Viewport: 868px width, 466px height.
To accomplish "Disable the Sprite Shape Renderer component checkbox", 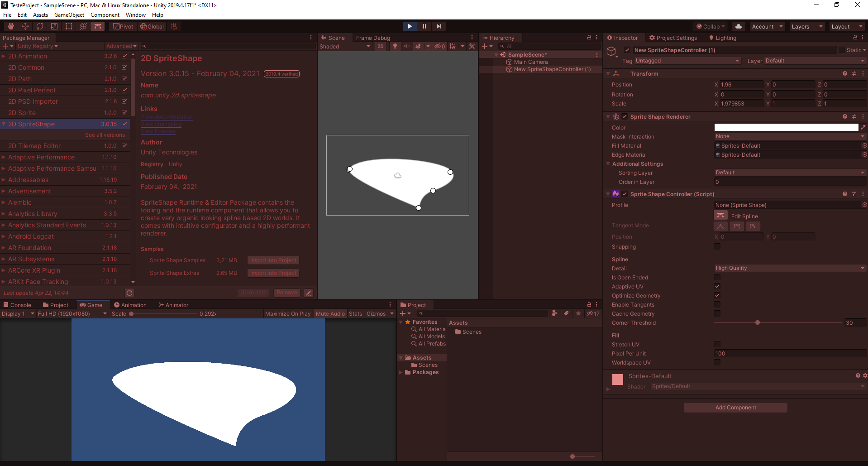I will (625, 116).
